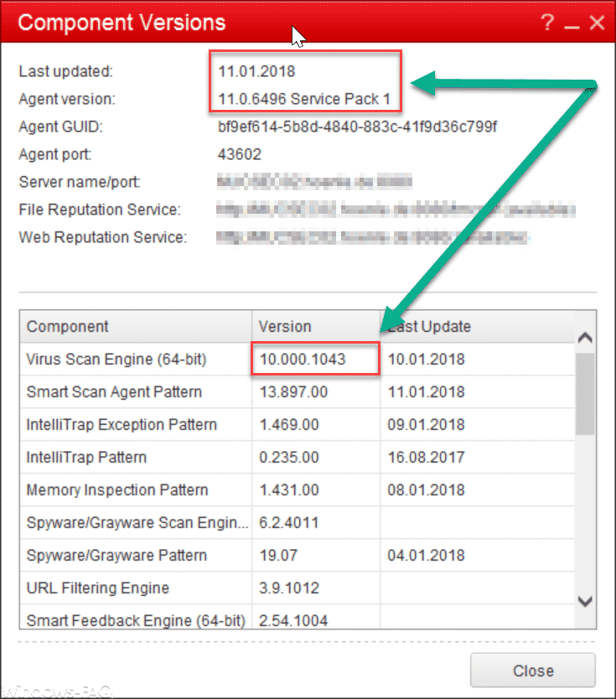
Task: Select the Memory Inspection Pattern row
Action: (298, 489)
